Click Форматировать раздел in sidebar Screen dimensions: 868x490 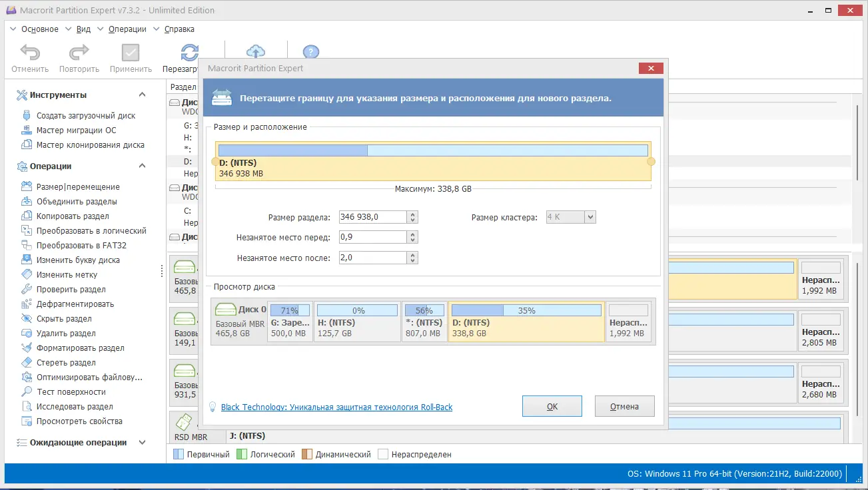[x=80, y=348]
